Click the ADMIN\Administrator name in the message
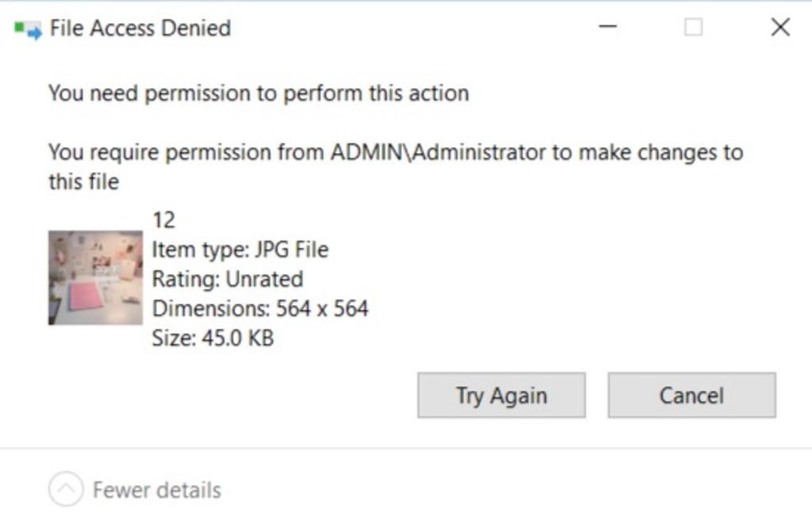812x527 pixels. pyautogui.click(x=439, y=151)
